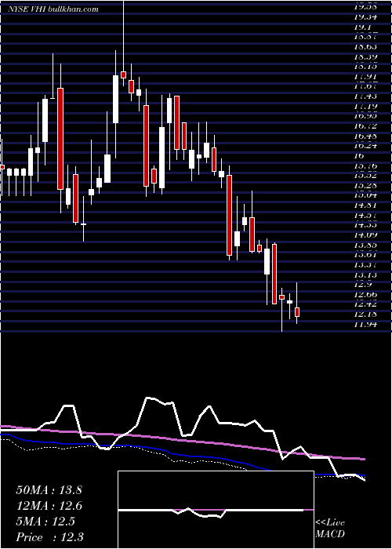Click the Price : 12.3 readout
392x549 pixels.
point(49,537)
